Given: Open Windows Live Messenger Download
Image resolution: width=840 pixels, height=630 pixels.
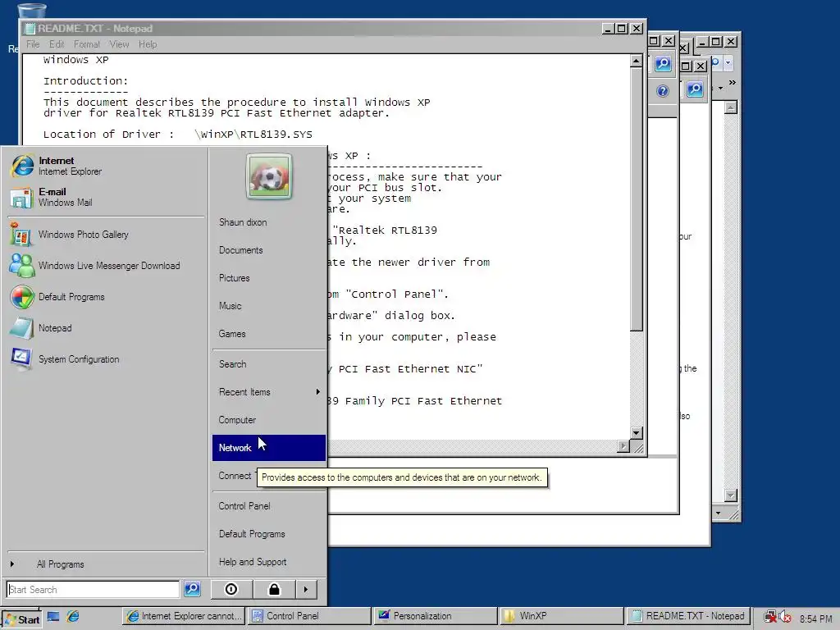Looking at the screenshot, I should [109, 266].
